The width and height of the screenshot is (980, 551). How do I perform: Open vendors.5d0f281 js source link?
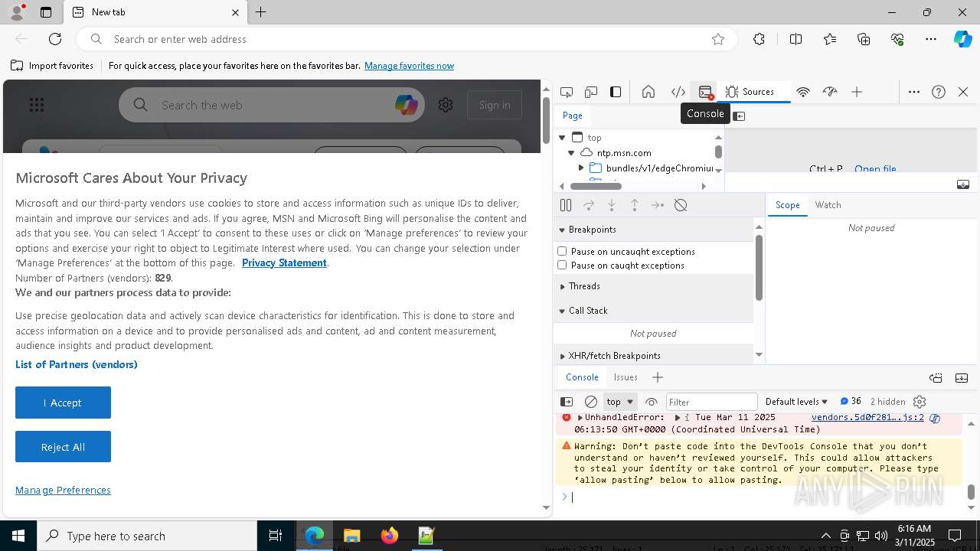pos(867,418)
